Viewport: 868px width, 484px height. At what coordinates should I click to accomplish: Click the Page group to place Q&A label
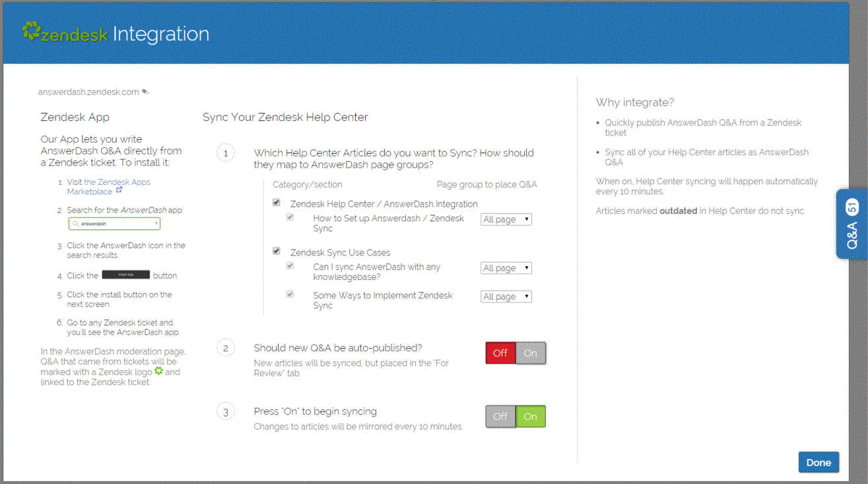click(x=487, y=184)
